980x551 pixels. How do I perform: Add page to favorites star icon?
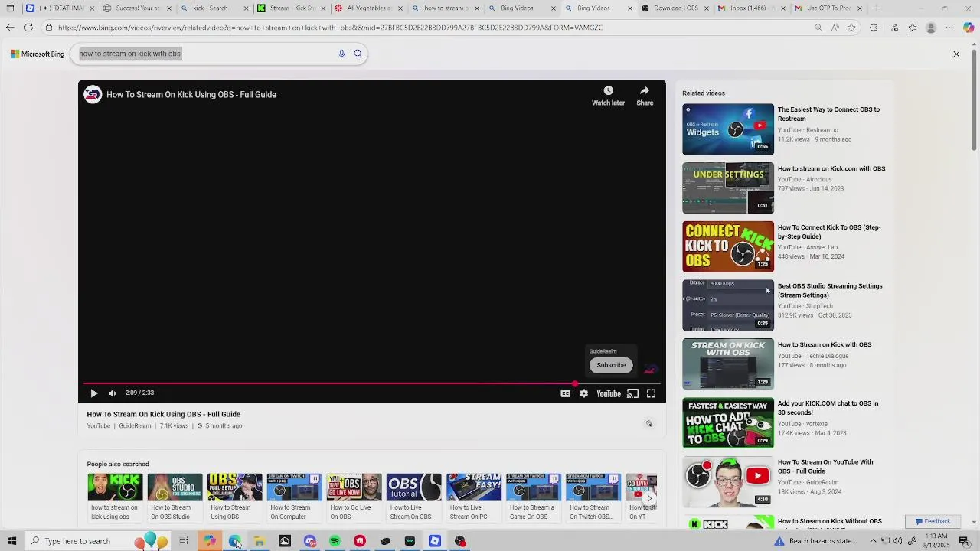(x=851, y=28)
